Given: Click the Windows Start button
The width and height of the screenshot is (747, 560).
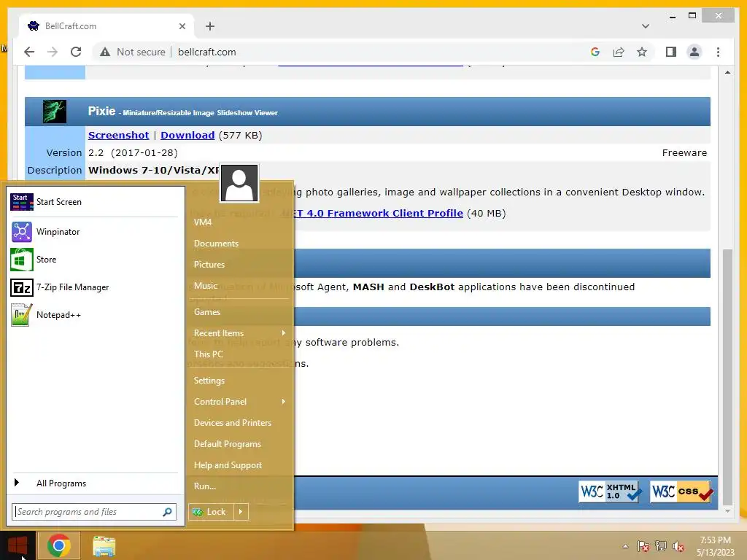Looking at the screenshot, I should (x=18, y=545).
